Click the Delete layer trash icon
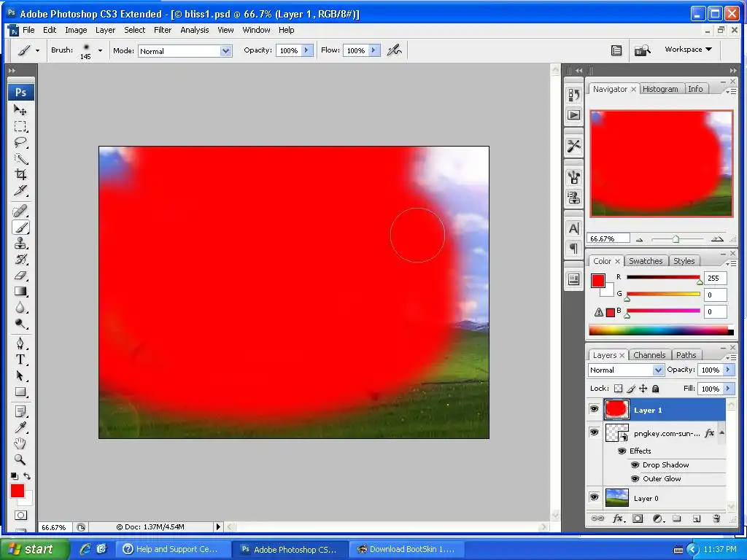This screenshot has height=560, width=747. [716, 518]
